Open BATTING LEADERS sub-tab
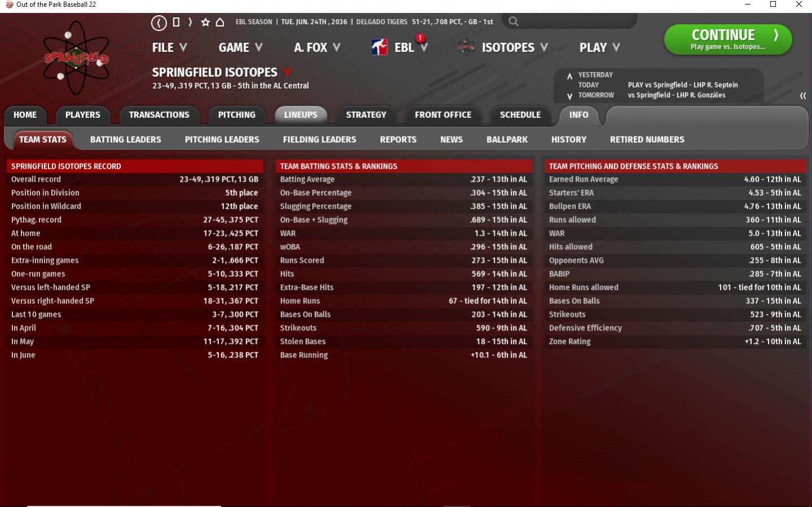 (126, 140)
